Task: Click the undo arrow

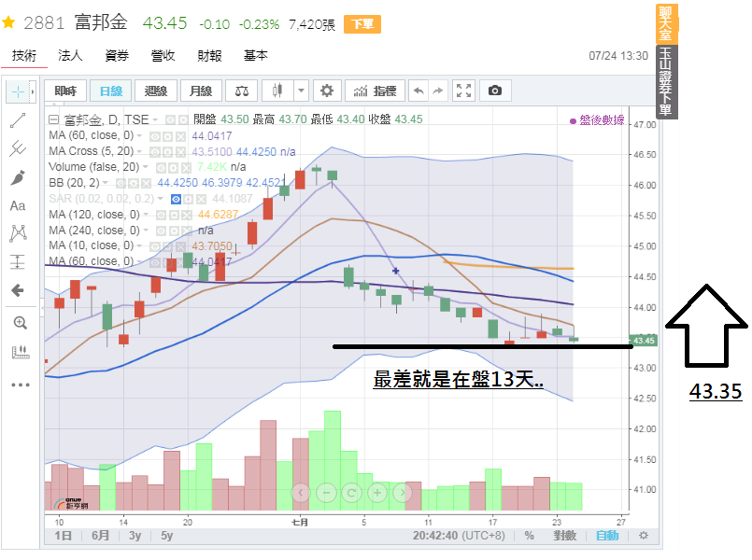Action: (419, 91)
